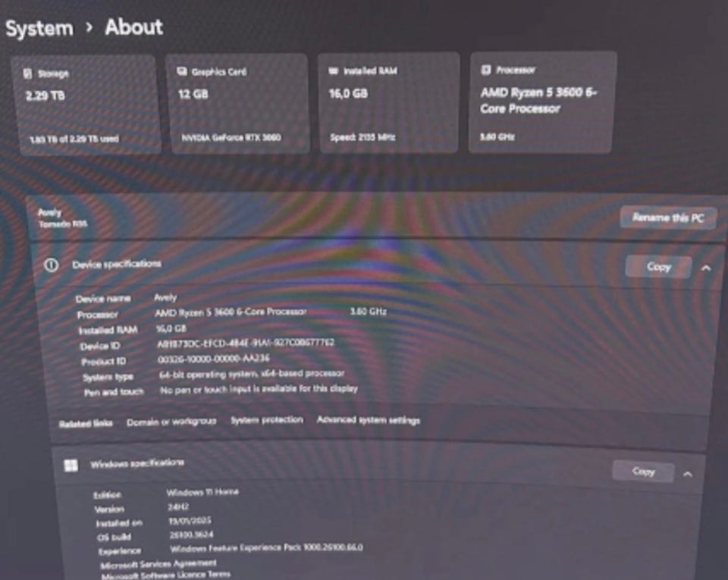The width and height of the screenshot is (728, 580).
Task: Open Advanced system settings link
Action: [x=369, y=420]
